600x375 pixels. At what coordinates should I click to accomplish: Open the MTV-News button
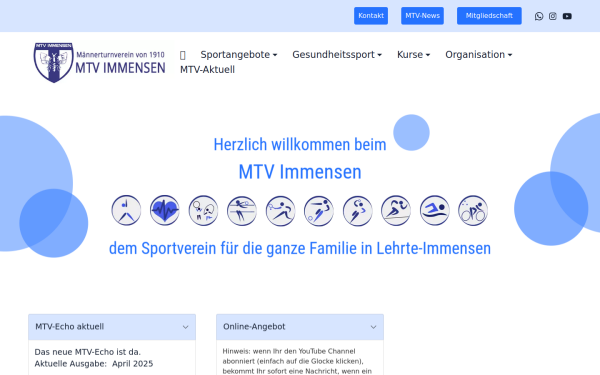tap(422, 16)
